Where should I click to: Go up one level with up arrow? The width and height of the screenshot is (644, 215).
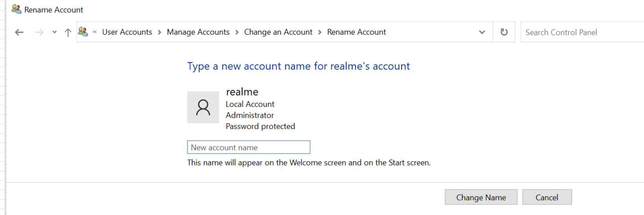coord(68,32)
